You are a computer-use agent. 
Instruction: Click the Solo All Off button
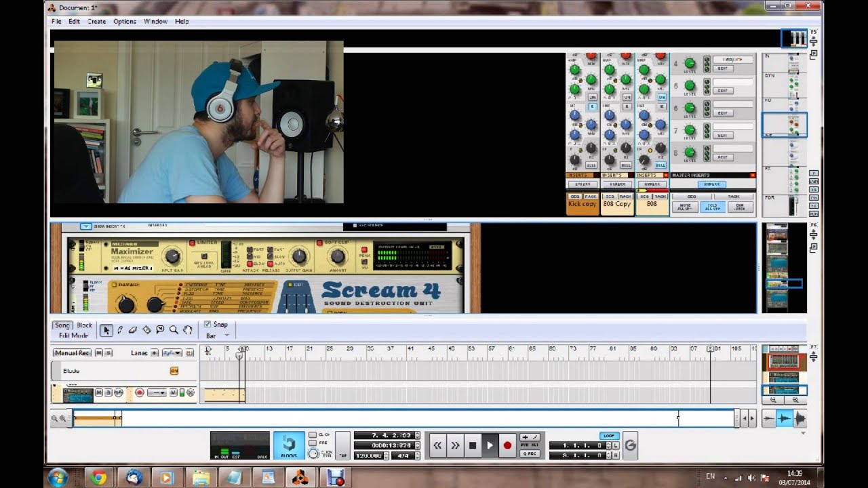pyautogui.click(x=713, y=207)
